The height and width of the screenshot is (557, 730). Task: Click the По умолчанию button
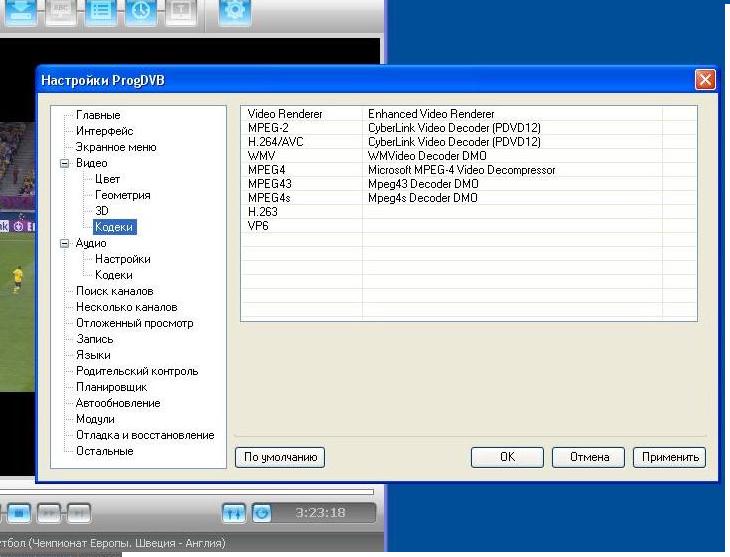280,457
